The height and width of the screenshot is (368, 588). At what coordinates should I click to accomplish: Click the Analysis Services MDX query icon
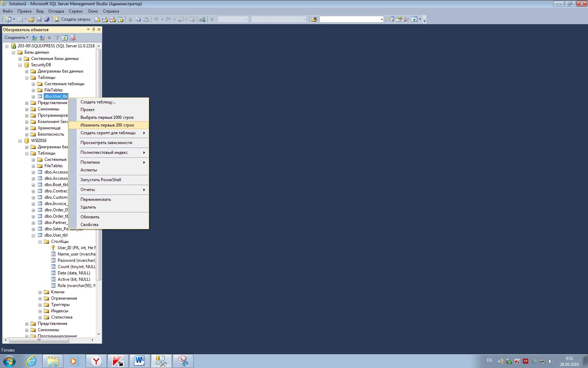(x=105, y=19)
